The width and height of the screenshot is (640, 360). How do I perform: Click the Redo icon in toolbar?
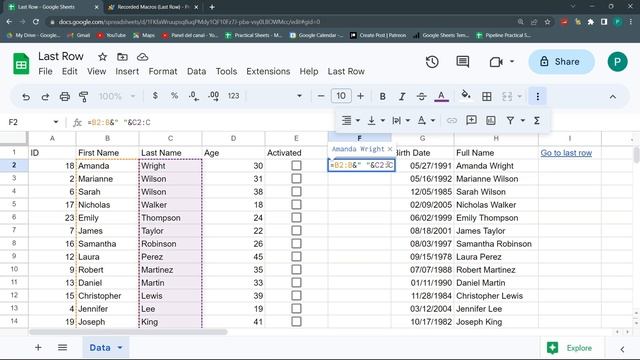[x=45, y=97]
